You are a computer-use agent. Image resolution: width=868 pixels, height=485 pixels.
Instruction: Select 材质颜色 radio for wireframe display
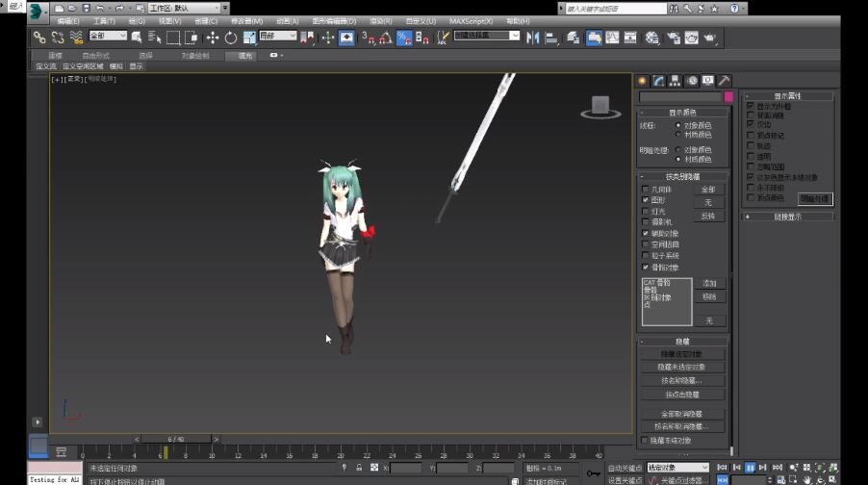tap(678, 135)
